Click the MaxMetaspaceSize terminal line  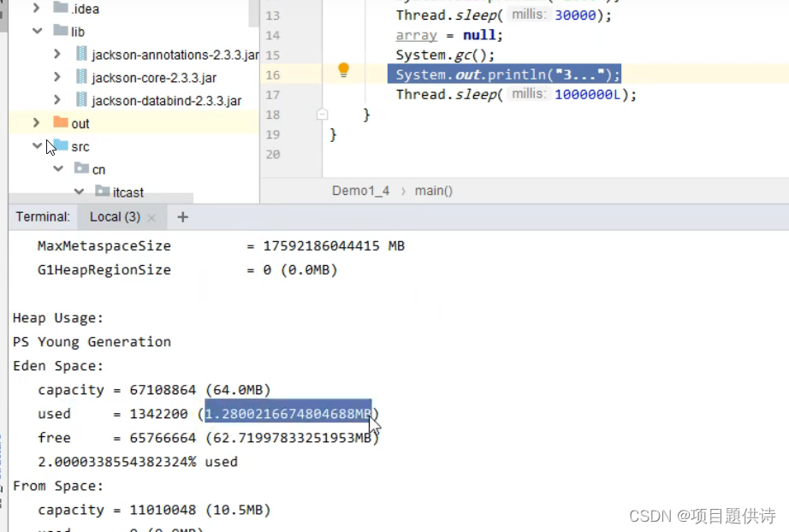(221, 245)
